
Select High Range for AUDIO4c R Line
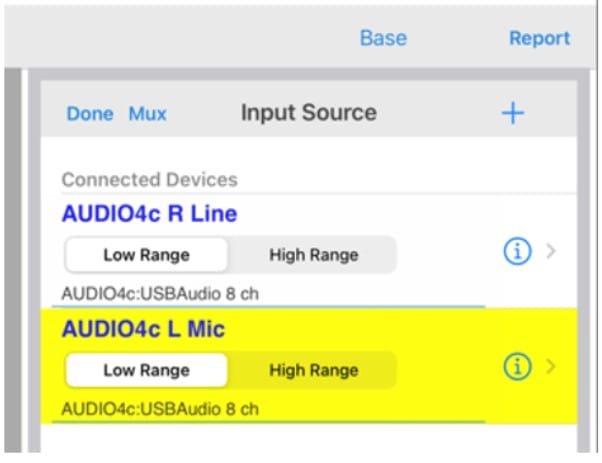[313, 255]
